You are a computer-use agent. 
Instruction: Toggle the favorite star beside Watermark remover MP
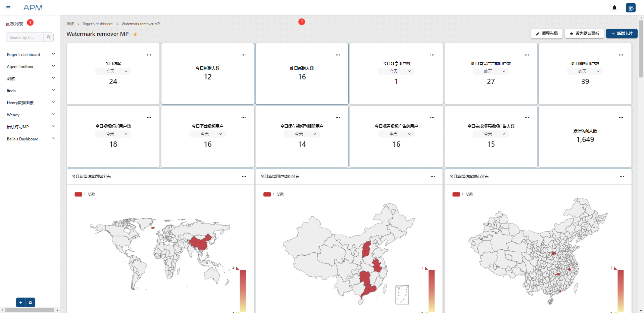tap(135, 34)
